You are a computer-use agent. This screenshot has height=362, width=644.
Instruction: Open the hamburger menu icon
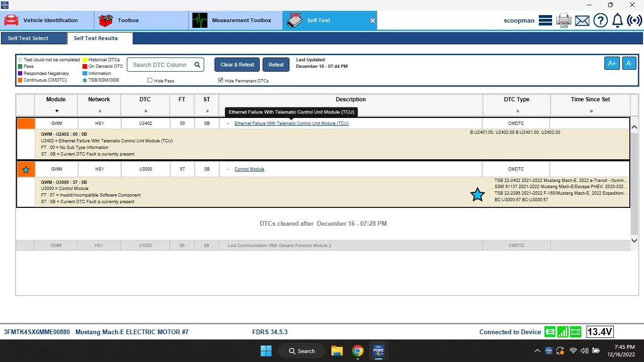pos(545,20)
